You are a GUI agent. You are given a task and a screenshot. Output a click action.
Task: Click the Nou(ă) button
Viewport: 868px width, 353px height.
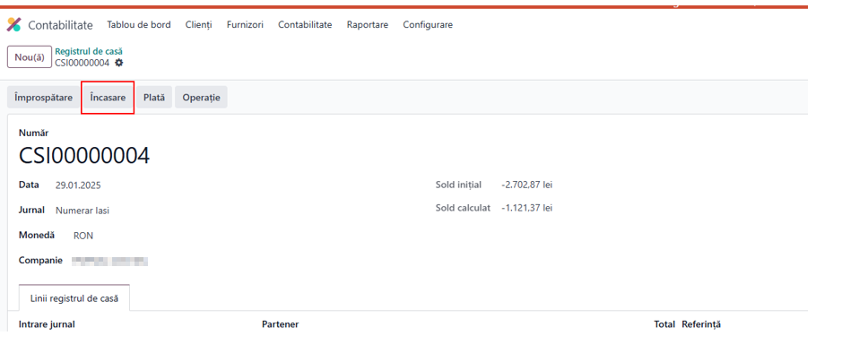pyautogui.click(x=30, y=57)
